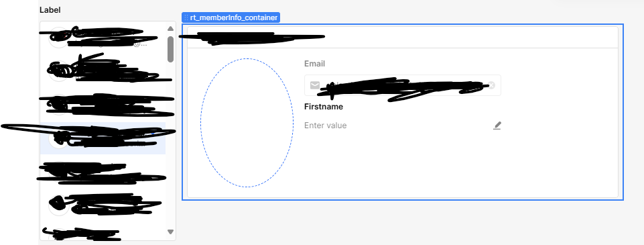Focus the Email text input box
Viewport: 644px width, 245px height.
click(403, 85)
